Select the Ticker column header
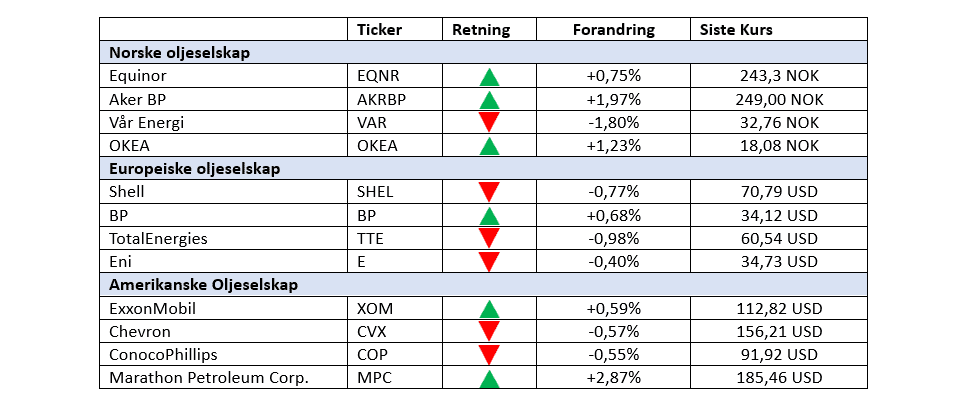The image size is (961, 400). coord(379,30)
